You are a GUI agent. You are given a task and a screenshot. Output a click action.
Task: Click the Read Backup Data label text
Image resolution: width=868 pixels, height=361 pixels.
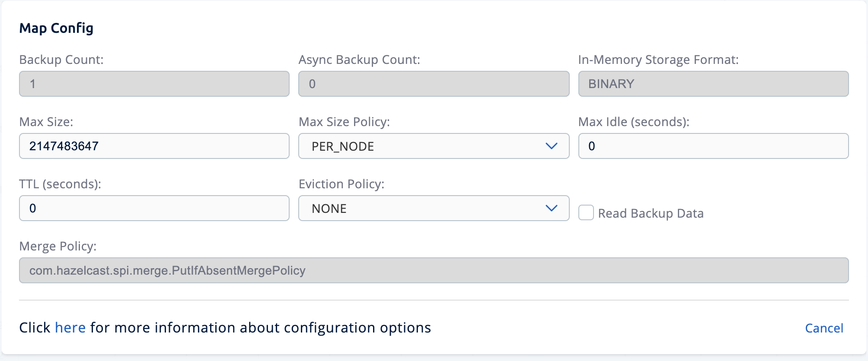[651, 213]
